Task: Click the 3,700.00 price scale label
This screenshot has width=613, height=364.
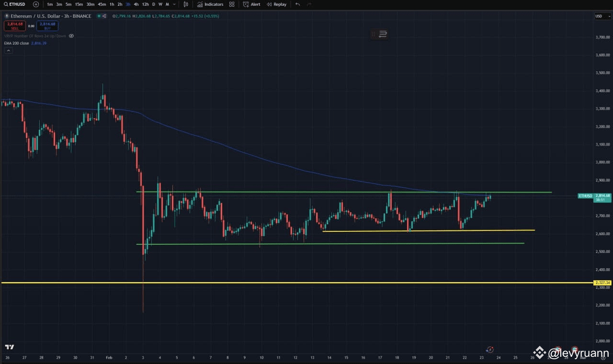Action: [x=602, y=37]
